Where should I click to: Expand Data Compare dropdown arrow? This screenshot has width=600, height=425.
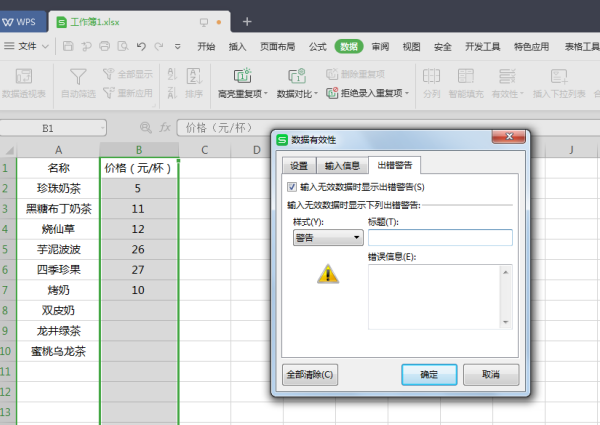pyautogui.click(x=316, y=94)
